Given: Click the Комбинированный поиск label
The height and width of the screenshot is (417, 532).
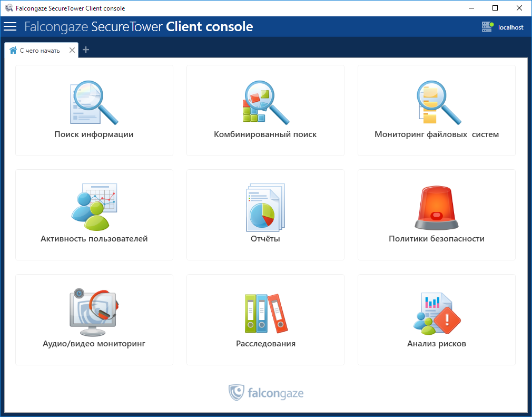Looking at the screenshot, I should (265, 134).
